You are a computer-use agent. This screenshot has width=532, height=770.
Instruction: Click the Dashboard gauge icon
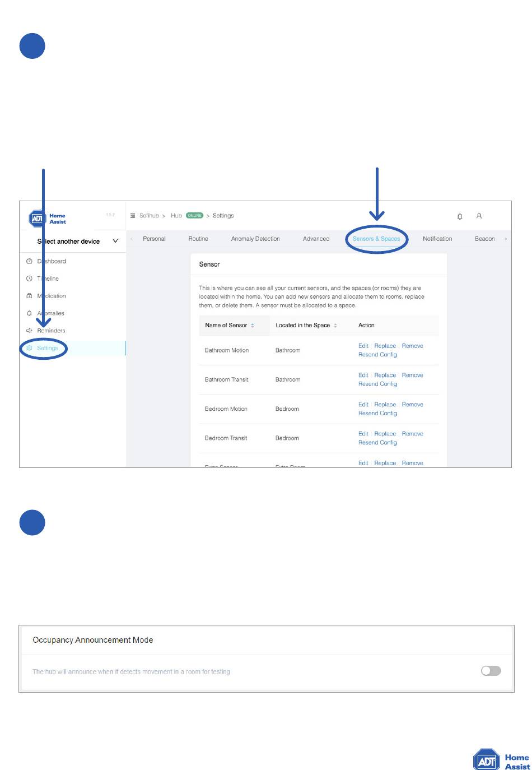pos(29,261)
